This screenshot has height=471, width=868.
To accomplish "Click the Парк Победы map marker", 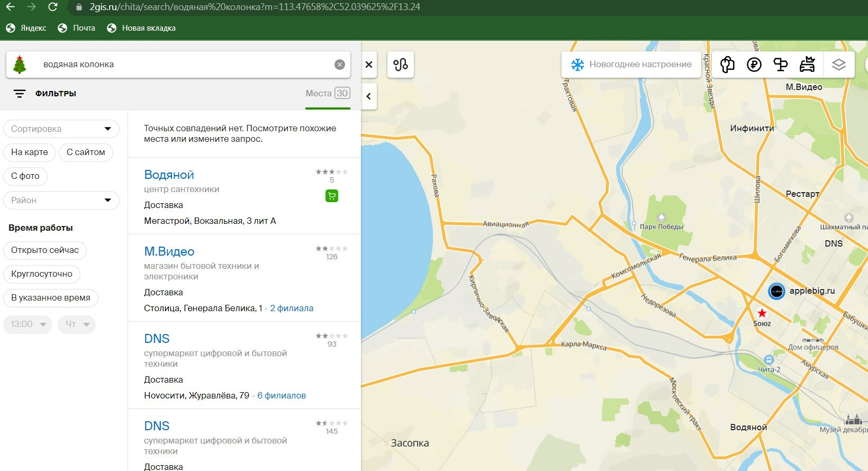I will pyautogui.click(x=661, y=218).
